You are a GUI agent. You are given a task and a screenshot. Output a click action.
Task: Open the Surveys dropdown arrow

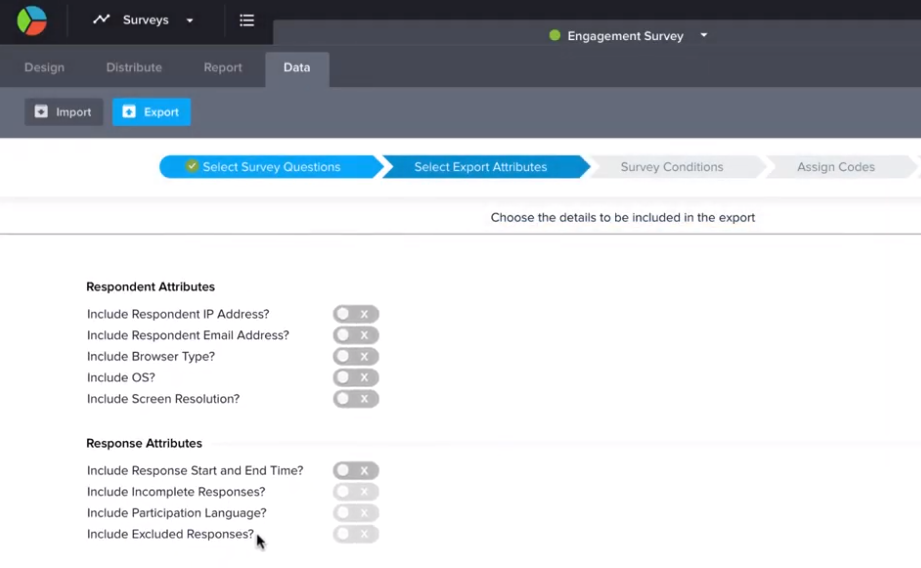coord(190,21)
